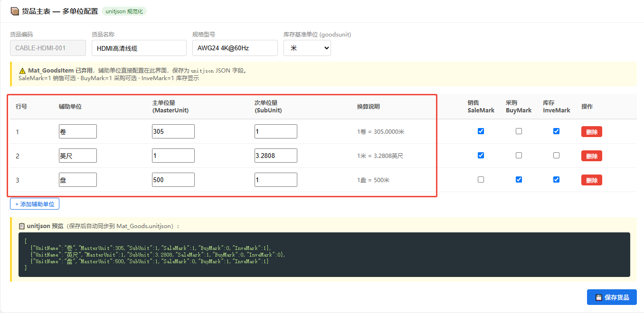Image resolution: width=644 pixels, height=313 pixels.
Task: Toggle InveMark checkbox for 英尺 row
Action: click(x=556, y=156)
